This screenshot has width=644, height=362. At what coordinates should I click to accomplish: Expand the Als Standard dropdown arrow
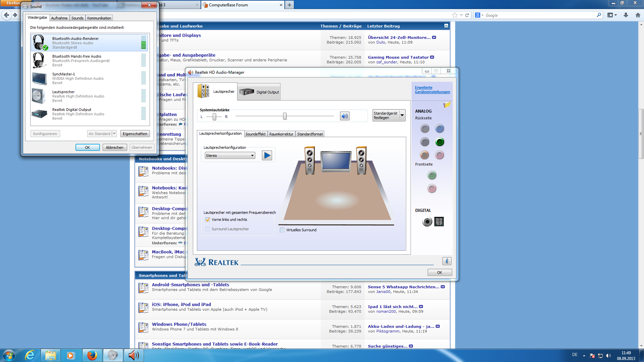coord(114,134)
